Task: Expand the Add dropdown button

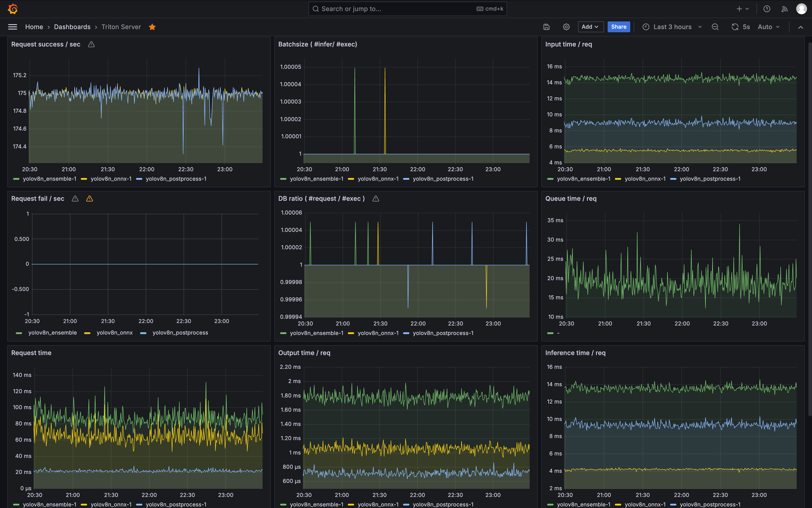Action: (590, 27)
